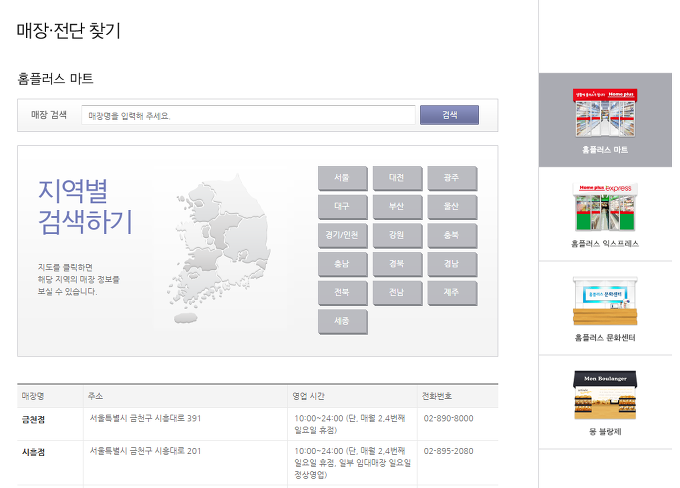Choose the 울산 region button

pos(452,206)
